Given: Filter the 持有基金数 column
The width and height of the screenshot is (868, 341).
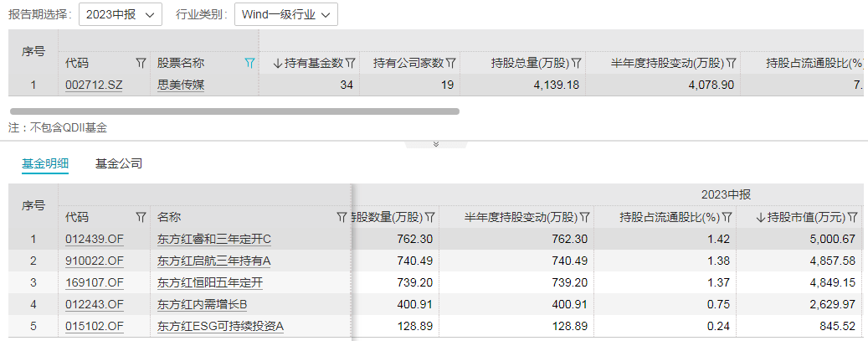Looking at the screenshot, I should [351, 63].
